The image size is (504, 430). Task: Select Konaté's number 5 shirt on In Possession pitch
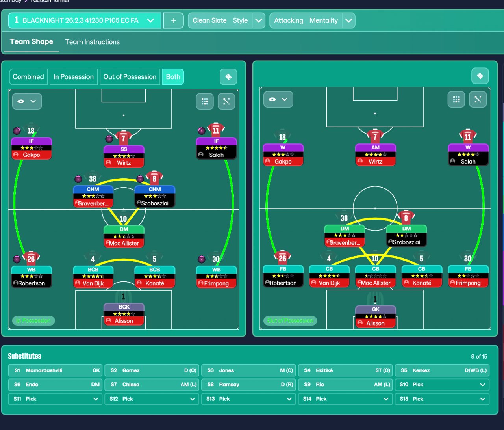click(154, 259)
